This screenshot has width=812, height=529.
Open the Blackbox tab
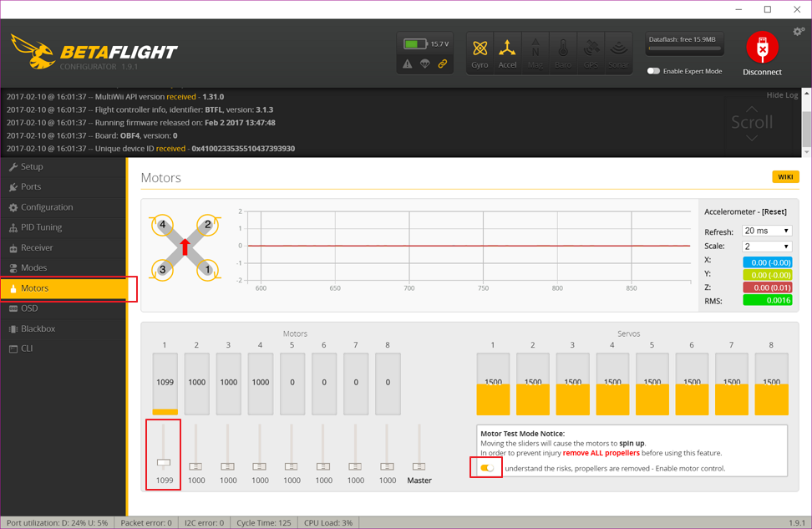[x=63, y=328]
